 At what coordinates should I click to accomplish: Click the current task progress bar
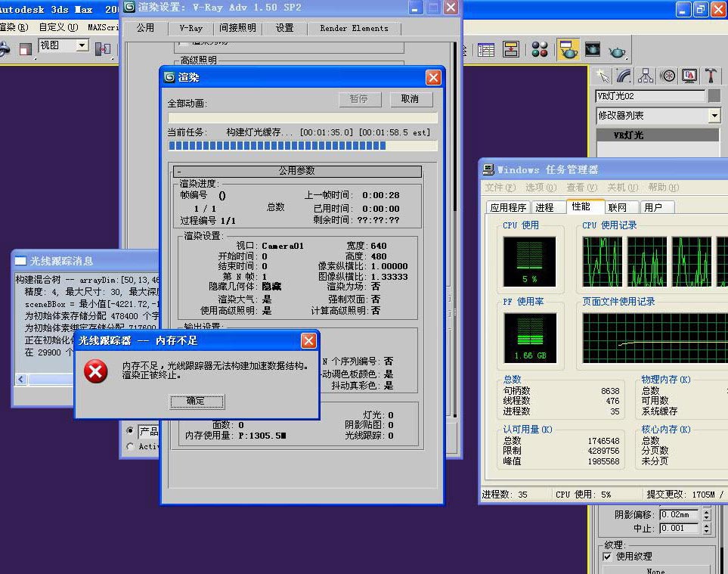(302, 146)
